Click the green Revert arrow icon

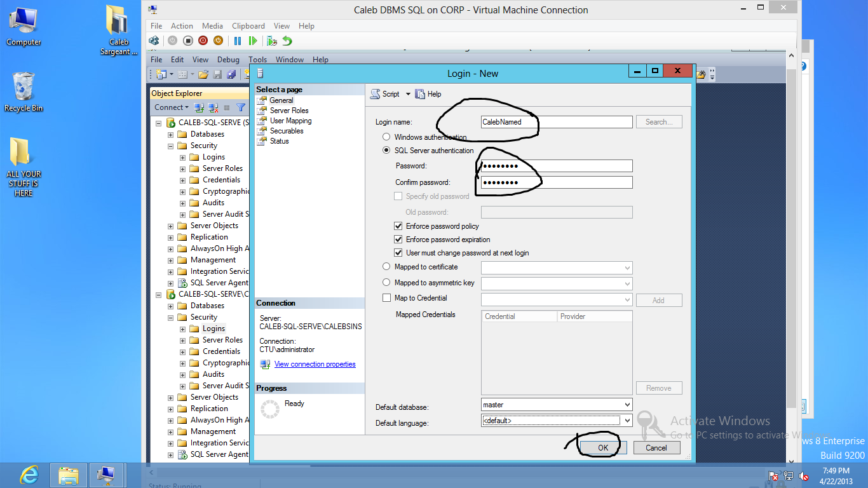tap(287, 41)
